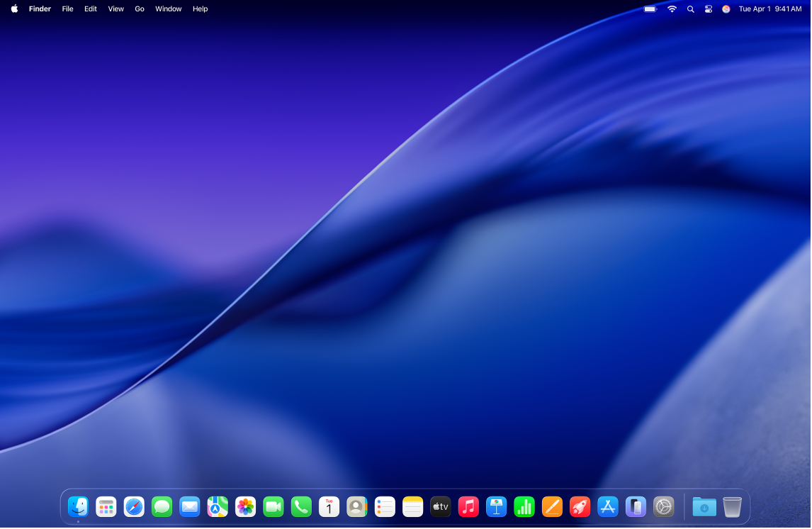This screenshot has height=529, width=812.
Task: Open Pages from the Dock
Action: (x=552, y=506)
